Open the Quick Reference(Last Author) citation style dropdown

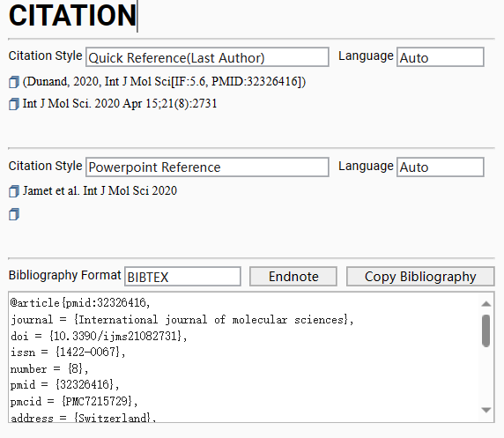click(x=207, y=57)
